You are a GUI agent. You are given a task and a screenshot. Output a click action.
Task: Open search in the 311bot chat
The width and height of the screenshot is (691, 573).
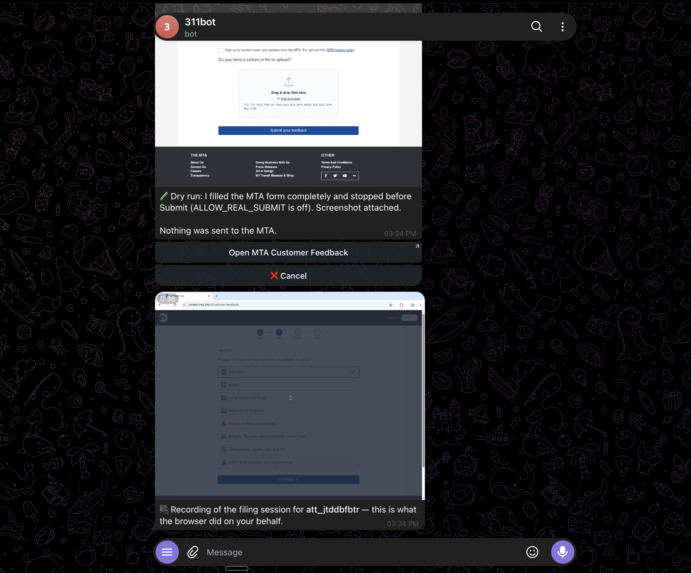536,26
